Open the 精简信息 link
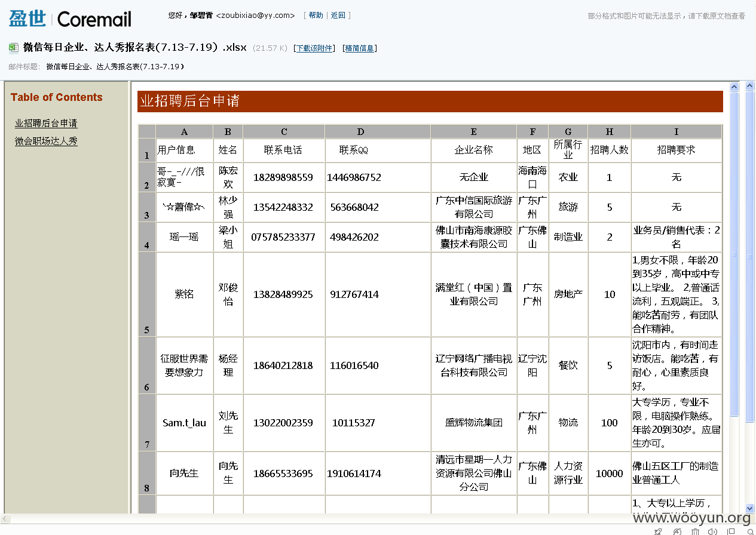756x535 pixels. tap(360, 48)
